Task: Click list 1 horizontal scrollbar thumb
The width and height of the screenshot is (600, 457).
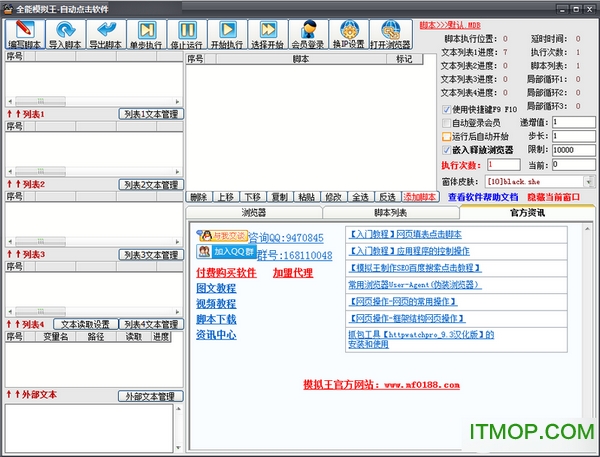Action: (41, 101)
